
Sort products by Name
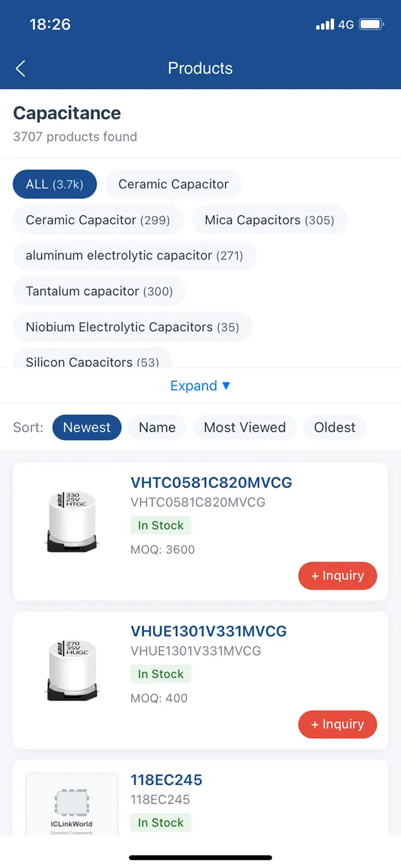click(158, 427)
